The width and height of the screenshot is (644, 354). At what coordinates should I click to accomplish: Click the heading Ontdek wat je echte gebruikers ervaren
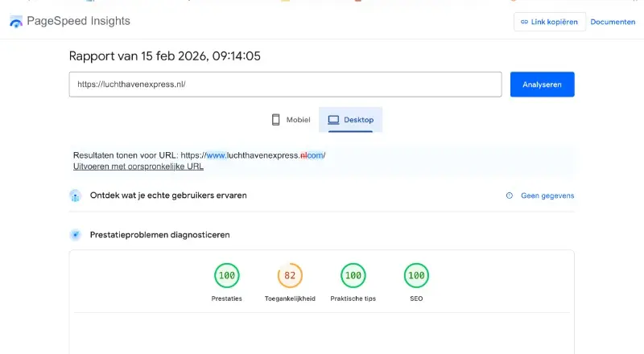coord(168,196)
